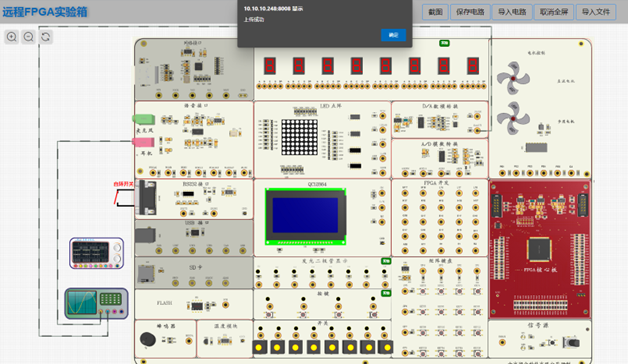Click the 导入电路 button
Viewport: 628px width, 364px height.
[512, 12]
